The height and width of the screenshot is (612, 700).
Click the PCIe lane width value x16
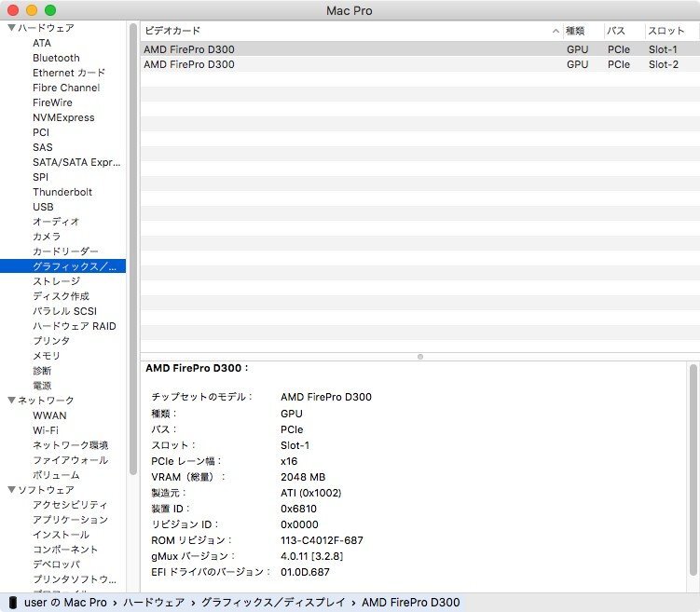[289, 461]
